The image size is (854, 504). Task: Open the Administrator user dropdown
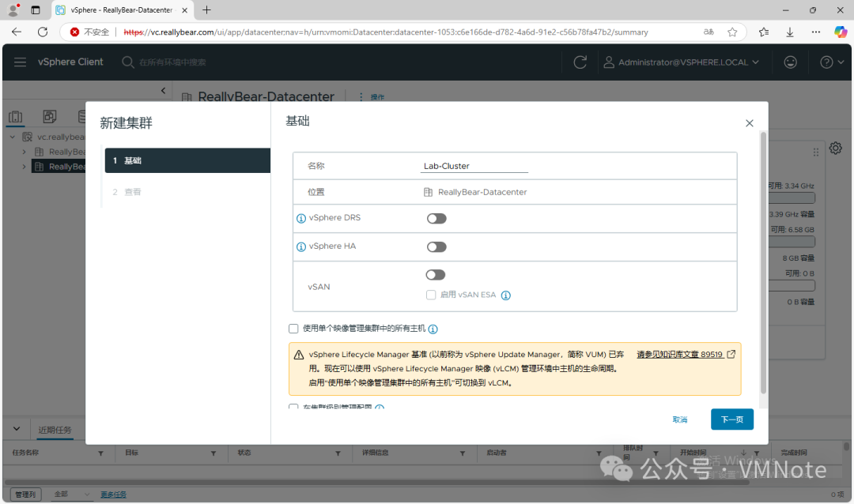coord(681,62)
